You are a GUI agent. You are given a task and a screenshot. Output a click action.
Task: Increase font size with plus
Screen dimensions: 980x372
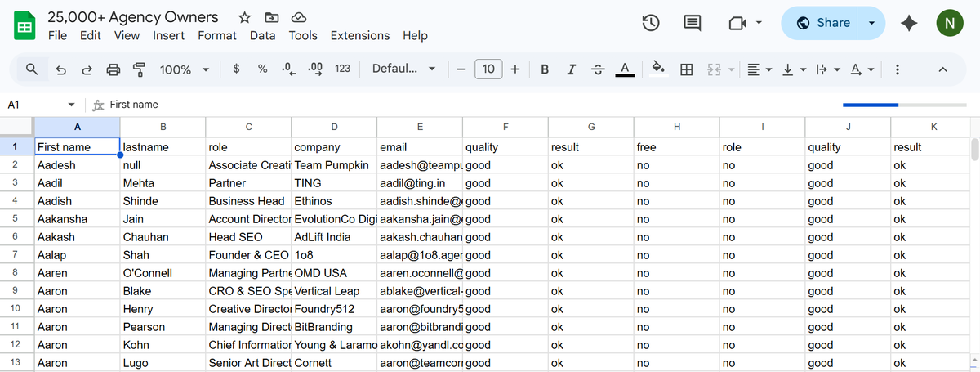click(x=515, y=69)
